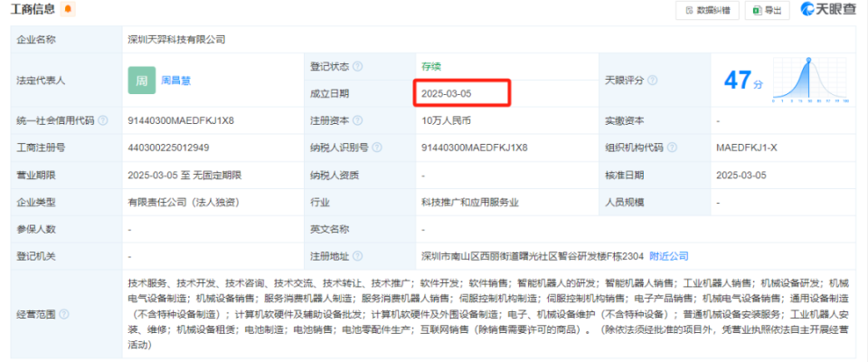The image size is (868, 362).
Task: Open the 附近公司 link
Action: 669,256
